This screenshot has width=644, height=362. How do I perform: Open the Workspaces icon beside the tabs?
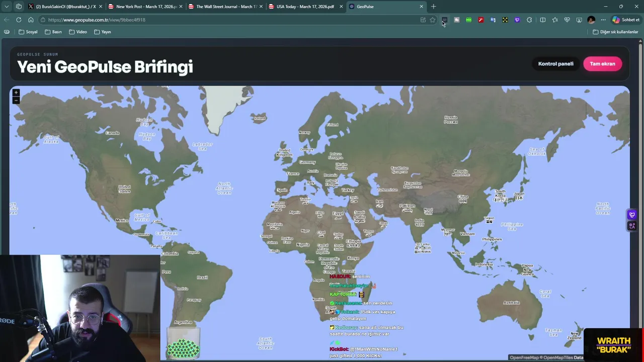19,7
